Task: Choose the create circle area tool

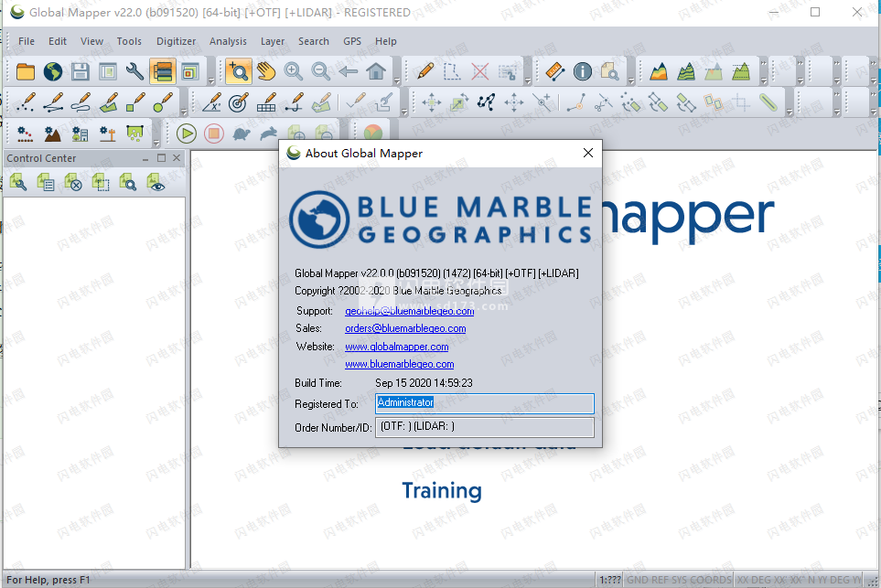Action: click(x=162, y=102)
